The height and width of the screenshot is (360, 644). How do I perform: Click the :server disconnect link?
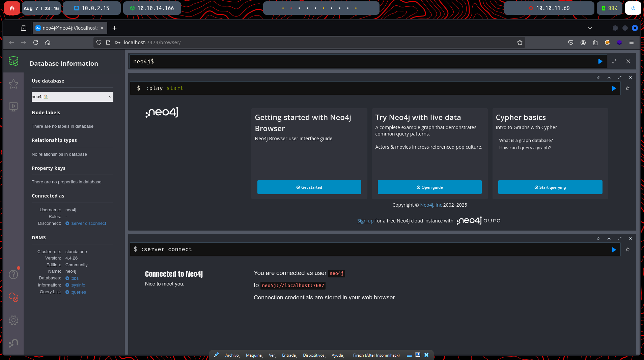(x=88, y=223)
